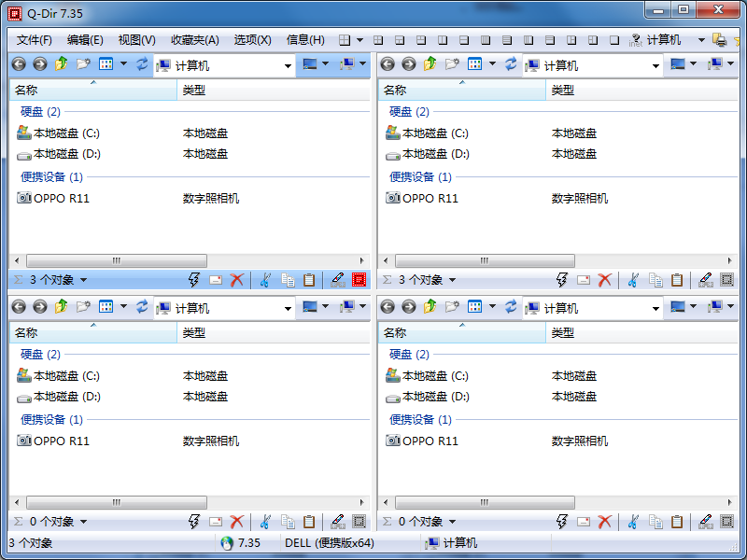Click the Back arrow in top-left pane

click(x=19, y=64)
